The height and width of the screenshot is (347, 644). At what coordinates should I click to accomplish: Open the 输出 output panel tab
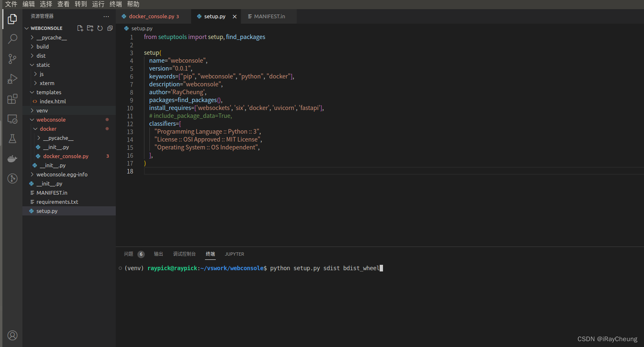(159, 254)
